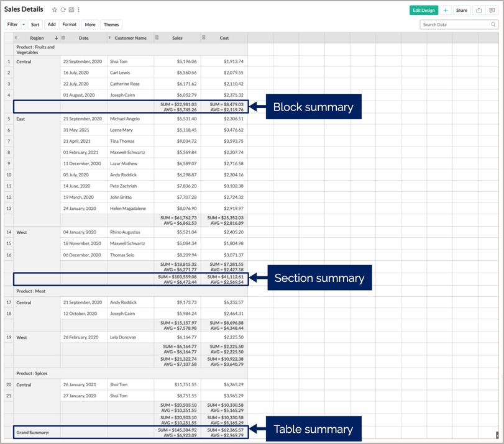This screenshot has width=504, height=444.
Task: Select the Date column header
Action: 83,38
